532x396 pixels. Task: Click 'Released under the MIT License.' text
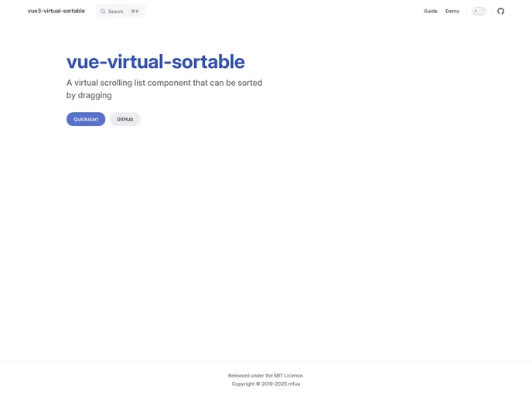[266, 375]
